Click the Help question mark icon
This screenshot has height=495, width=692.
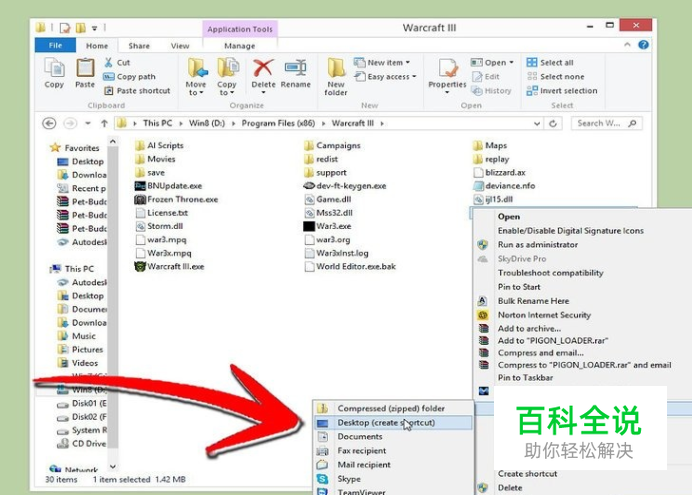point(643,45)
